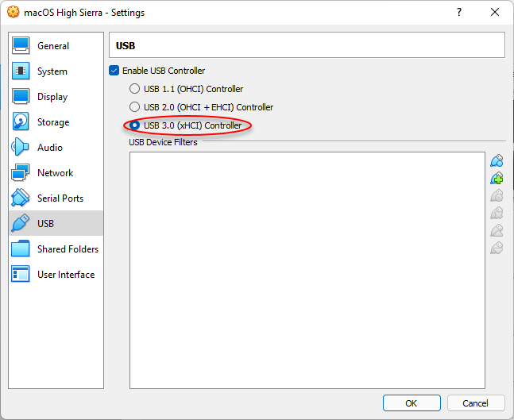Select USB 1.1 (OHCI) Controller radio
Viewport: 514px width, 420px height.
click(x=134, y=89)
